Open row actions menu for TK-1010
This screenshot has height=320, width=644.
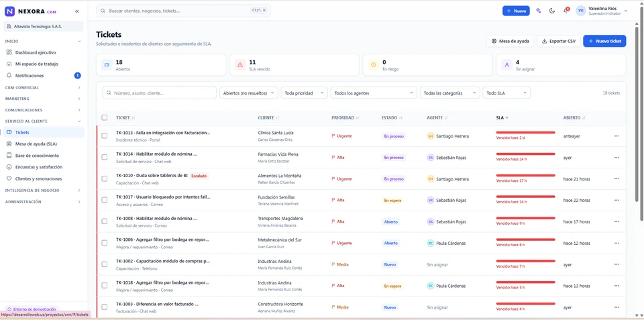(616, 178)
